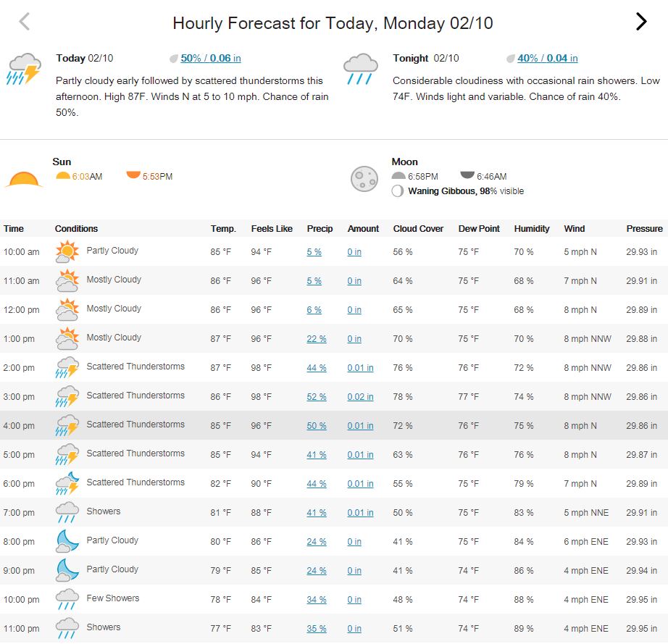Click the Few Showers condition text
This screenshot has width=668, height=644.
click(113, 598)
